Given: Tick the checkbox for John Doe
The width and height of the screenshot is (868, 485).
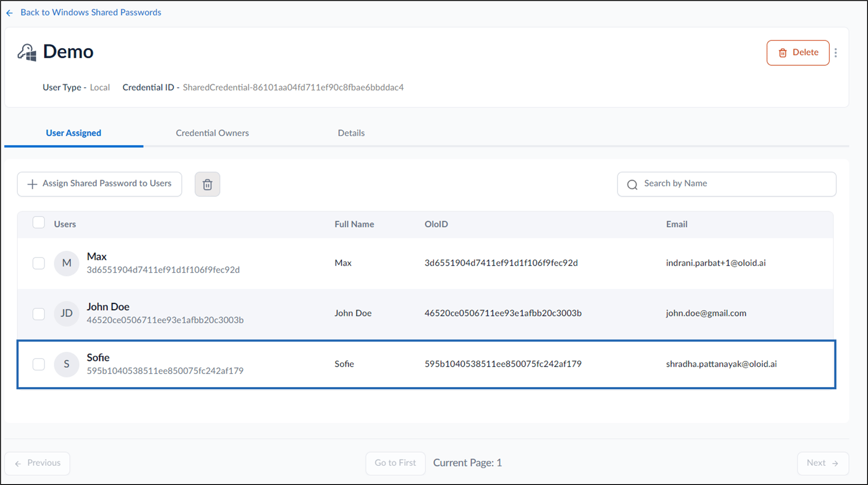Looking at the screenshot, I should (x=39, y=314).
